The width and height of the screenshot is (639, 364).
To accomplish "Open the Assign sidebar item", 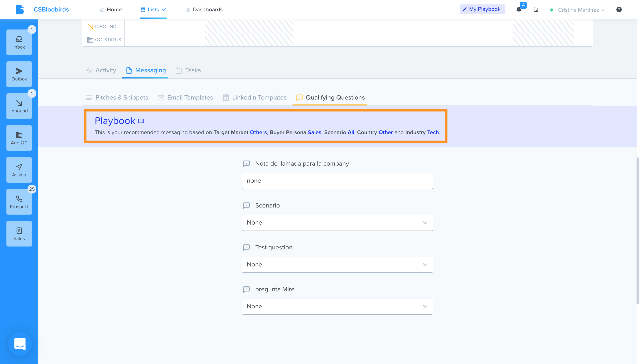I will (19, 170).
